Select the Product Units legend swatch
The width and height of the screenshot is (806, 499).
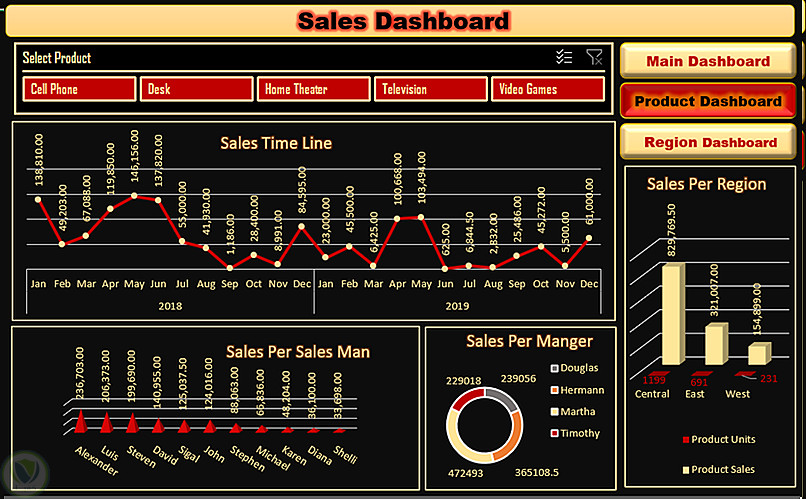[686, 439]
